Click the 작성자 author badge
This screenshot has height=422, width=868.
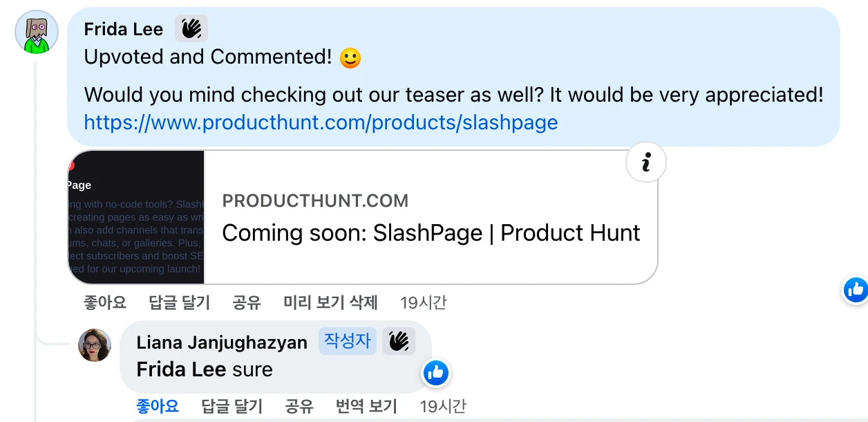pyautogui.click(x=348, y=341)
